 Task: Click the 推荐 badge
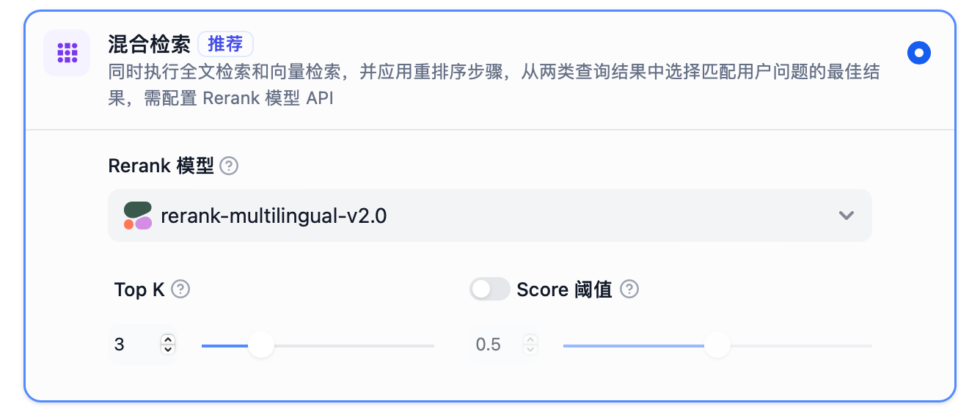pos(225,45)
